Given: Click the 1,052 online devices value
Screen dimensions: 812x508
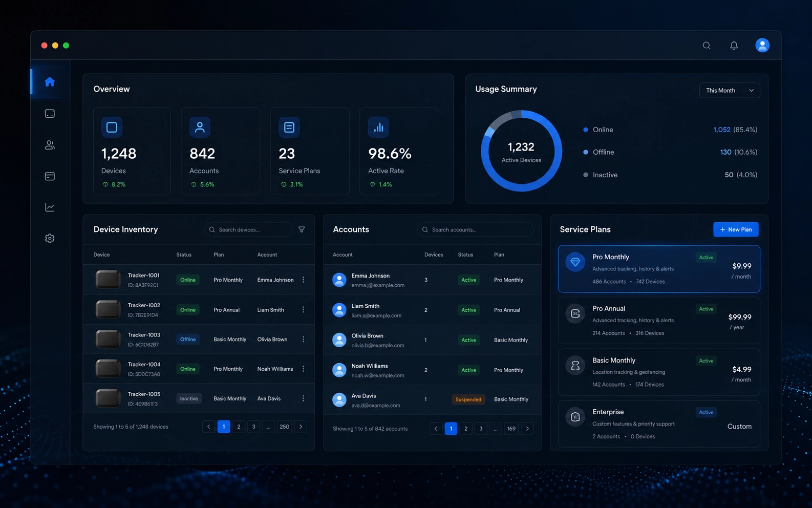Looking at the screenshot, I should coord(722,130).
